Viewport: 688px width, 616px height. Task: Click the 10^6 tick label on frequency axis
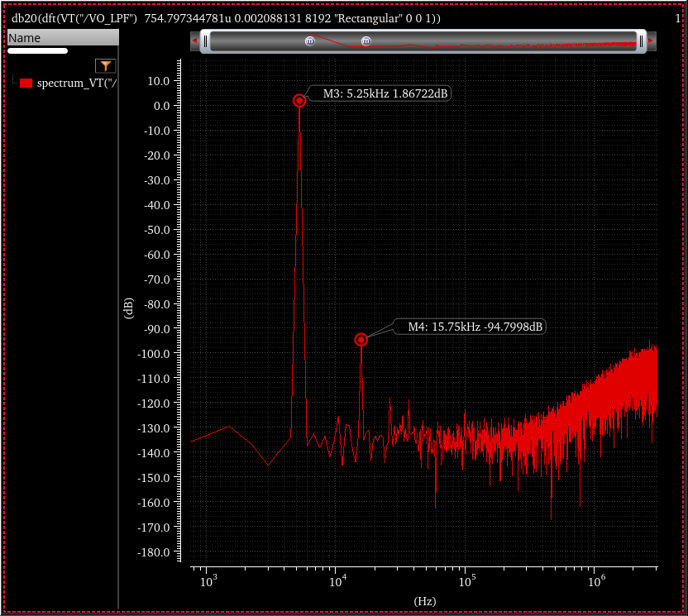(x=596, y=581)
